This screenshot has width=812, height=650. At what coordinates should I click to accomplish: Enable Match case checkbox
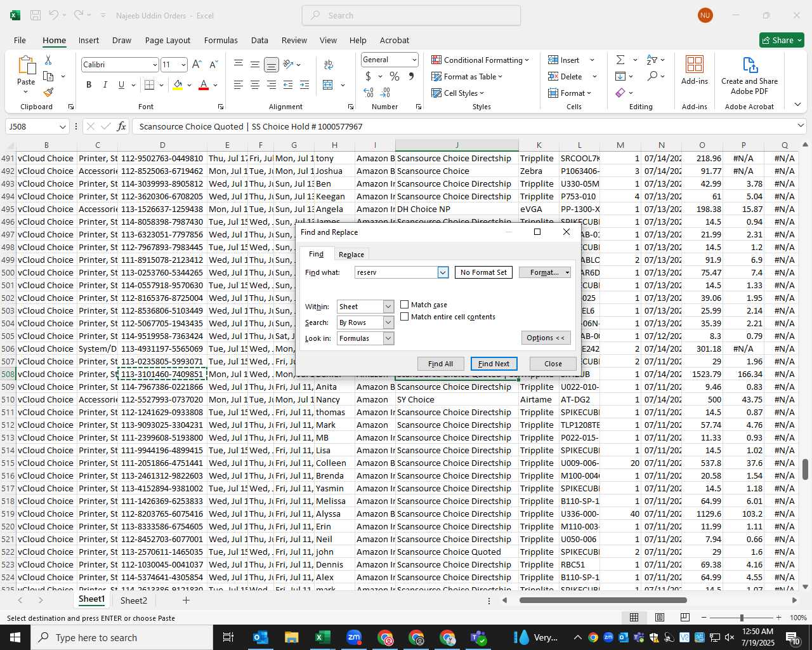(x=404, y=305)
